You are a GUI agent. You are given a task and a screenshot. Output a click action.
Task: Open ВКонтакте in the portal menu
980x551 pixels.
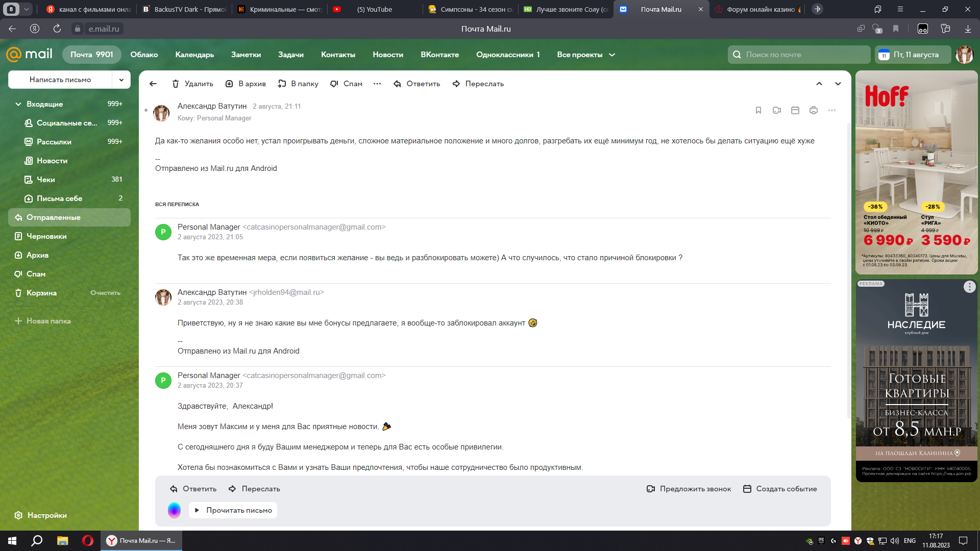point(439,55)
